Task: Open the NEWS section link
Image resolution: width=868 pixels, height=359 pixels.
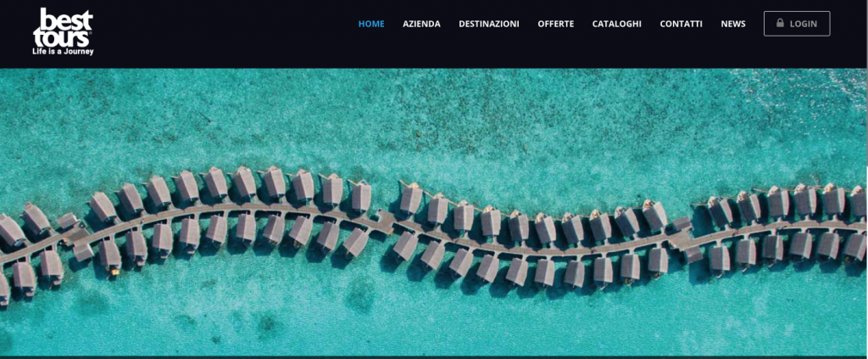Action: point(733,24)
